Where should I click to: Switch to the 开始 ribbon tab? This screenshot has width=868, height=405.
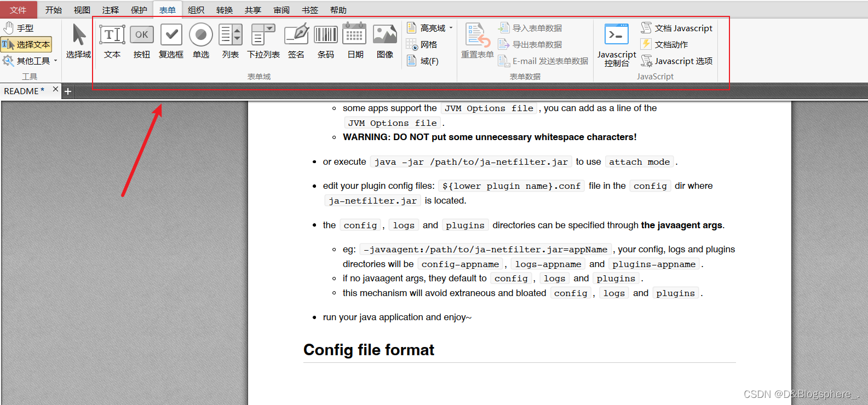point(54,10)
